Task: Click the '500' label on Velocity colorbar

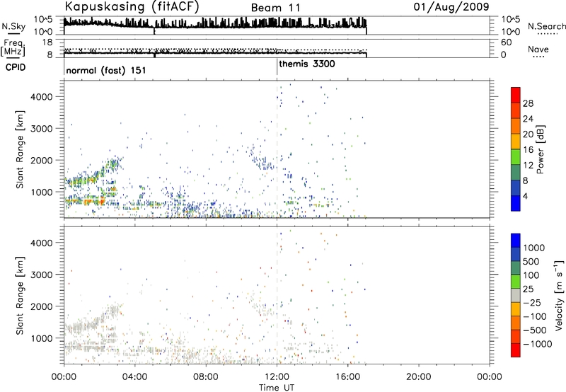Action: [x=531, y=262]
